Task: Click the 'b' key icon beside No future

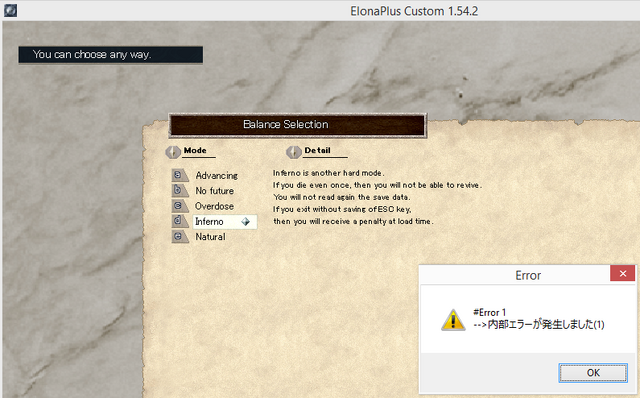Action: pyautogui.click(x=180, y=191)
